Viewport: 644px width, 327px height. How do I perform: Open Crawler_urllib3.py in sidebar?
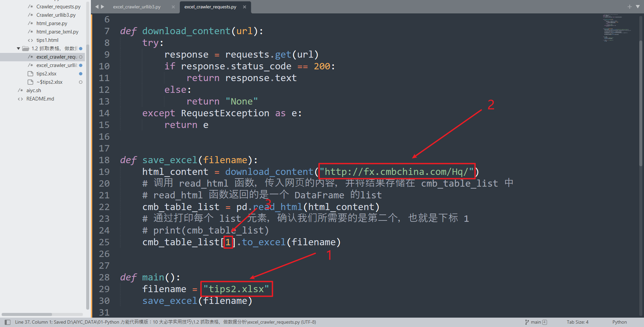(56, 15)
